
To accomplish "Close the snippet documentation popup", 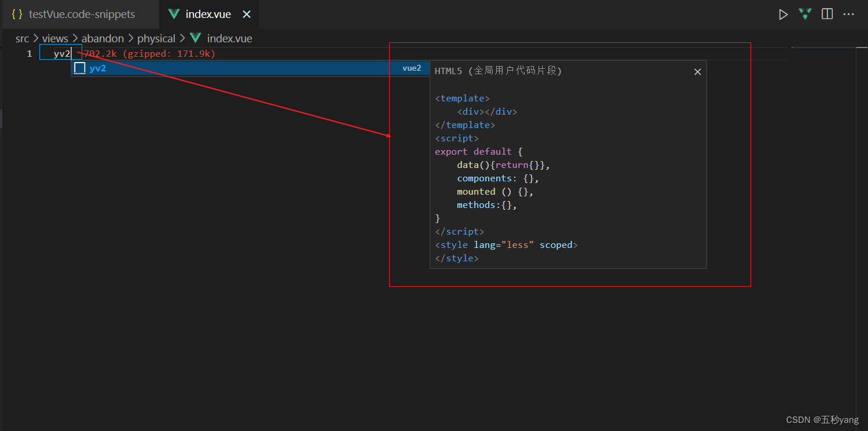I will point(697,72).
